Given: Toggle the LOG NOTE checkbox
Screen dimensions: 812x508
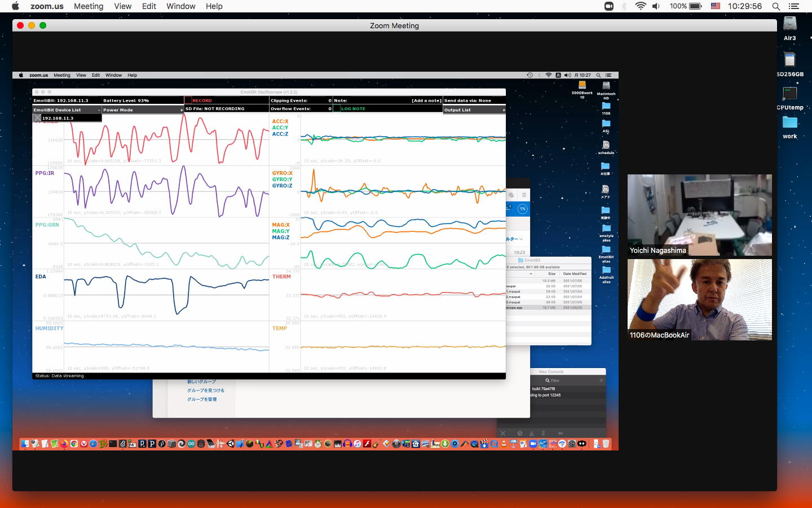Looking at the screenshot, I should click(337, 108).
